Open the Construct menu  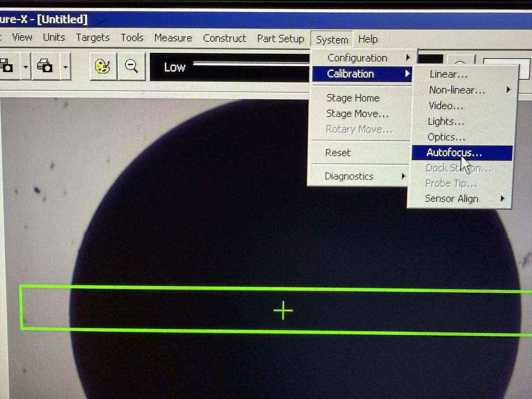224,39
